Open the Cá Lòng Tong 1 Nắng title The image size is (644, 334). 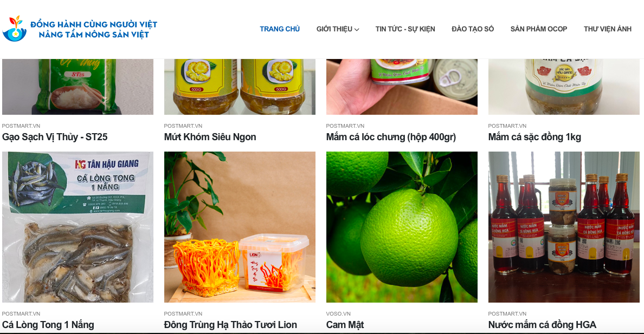[x=48, y=325]
